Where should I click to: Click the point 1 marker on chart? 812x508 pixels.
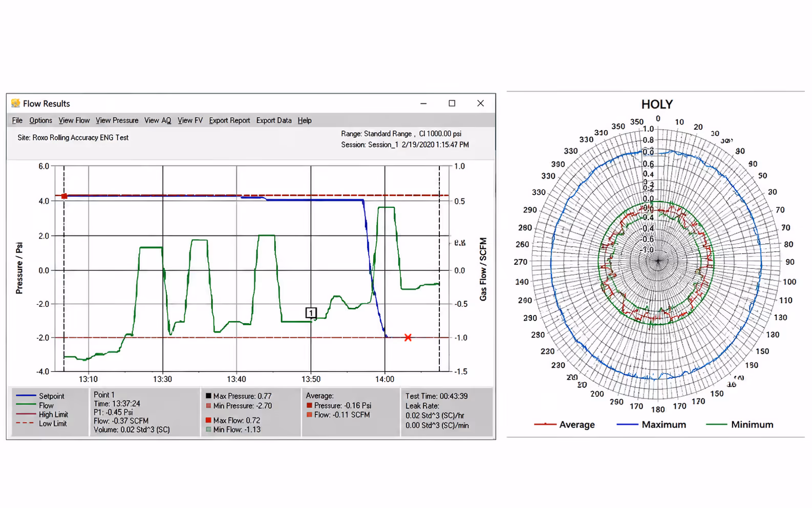click(311, 312)
